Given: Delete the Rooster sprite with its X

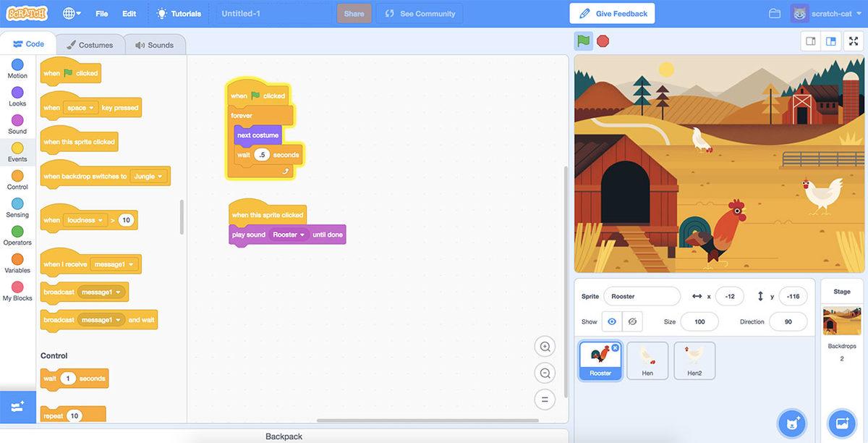Looking at the screenshot, I should (x=615, y=348).
